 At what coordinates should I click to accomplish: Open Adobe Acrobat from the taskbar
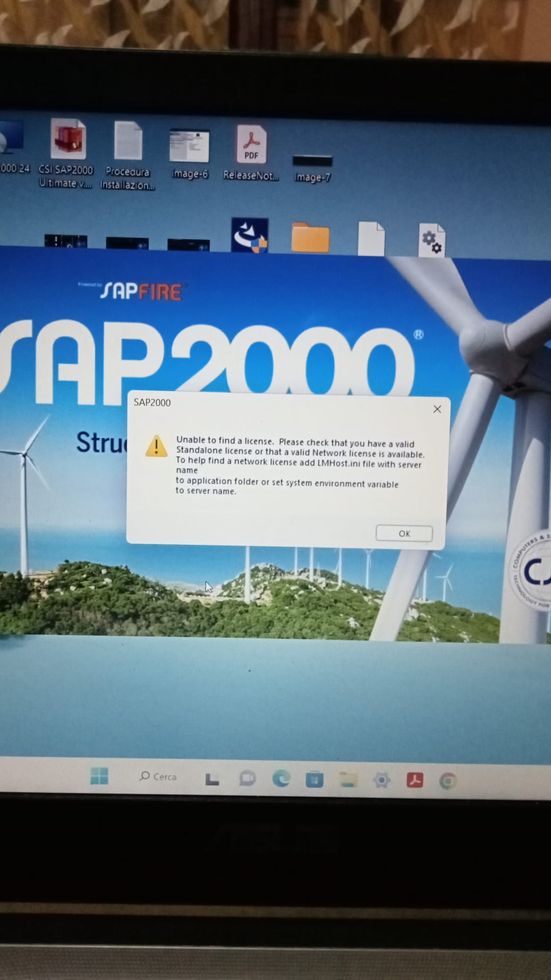coord(415,780)
